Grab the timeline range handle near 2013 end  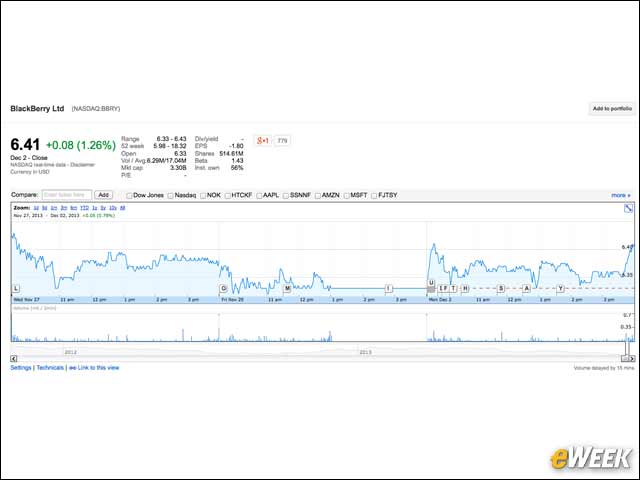tap(625, 358)
